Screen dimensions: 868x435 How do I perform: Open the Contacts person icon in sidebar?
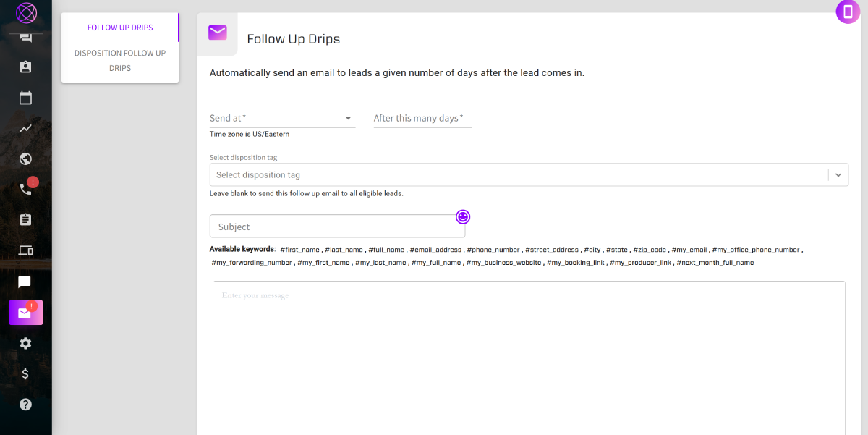25,66
